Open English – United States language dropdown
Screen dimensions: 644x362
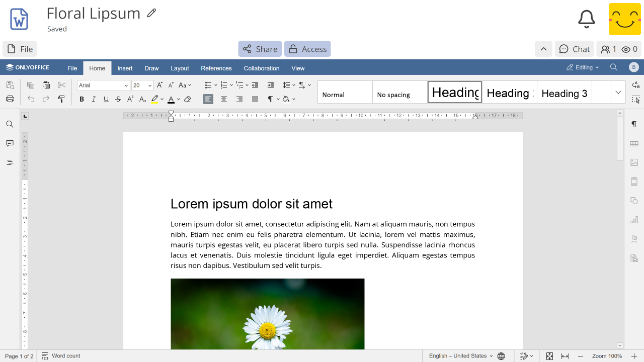point(461,356)
